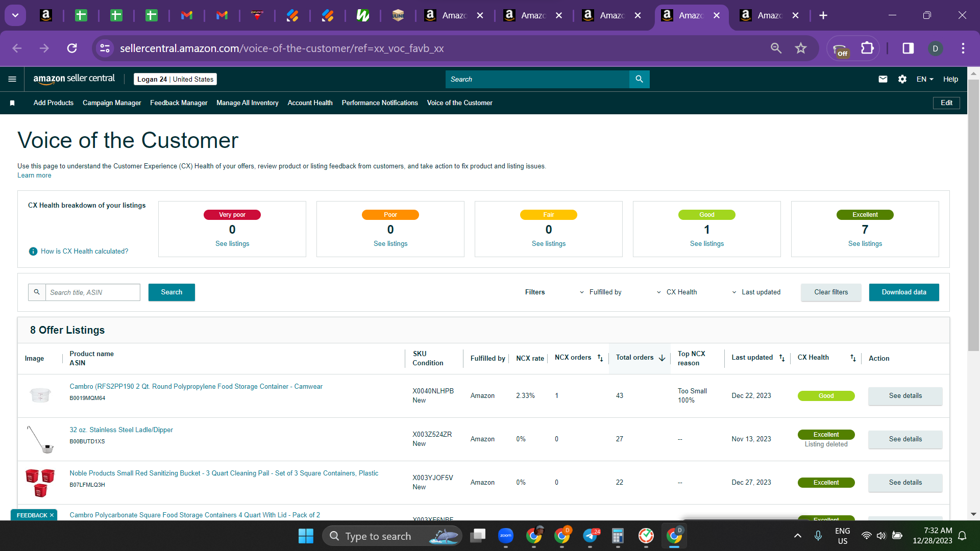The width and height of the screenshot is (980, 551).
Task: Open the 32 oz. Stainless Steel Ladle/Dipper link
Action: (x=121, y=430)
